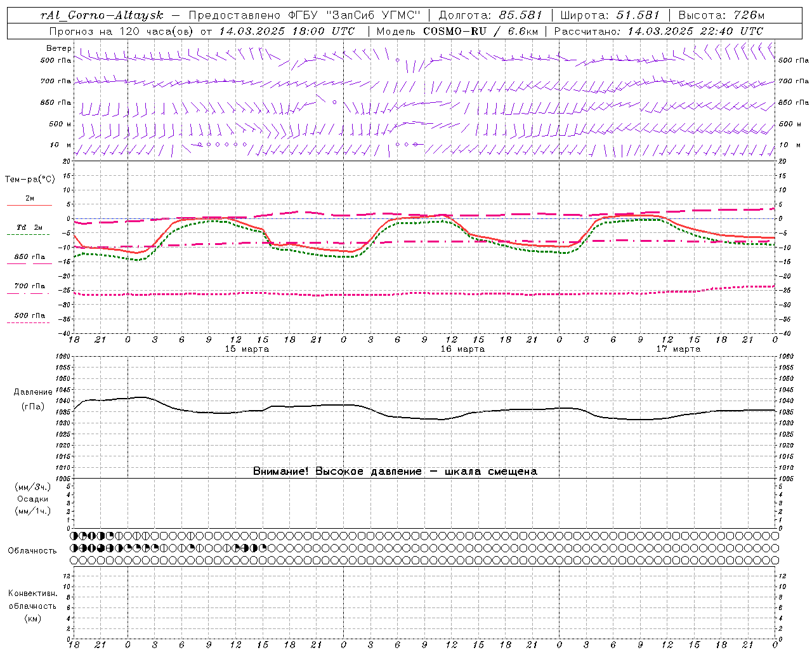Click the computed time 14.03.2025 22:40 UTC
The height and width of the screenshot is (650, 812).
coord(695,30)
